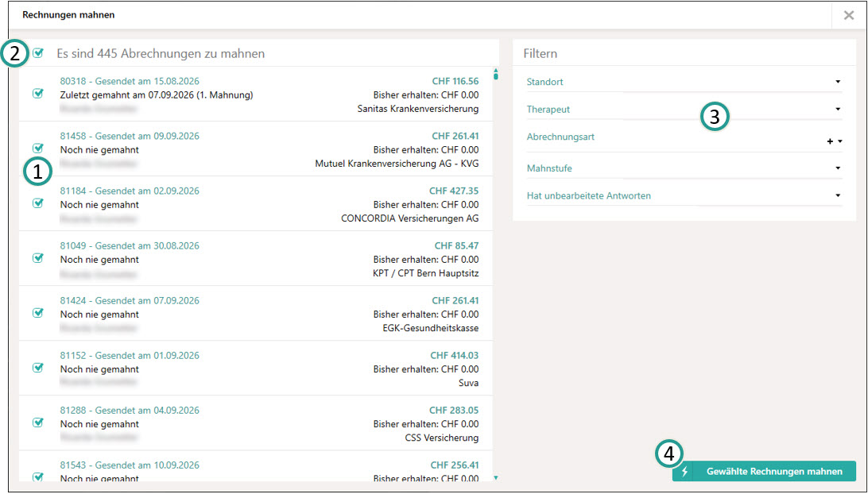Image resolution: width=868 pixels, height=494 pixels.
Task: Click the amount CHF 85.47
Action: [457, 245]
